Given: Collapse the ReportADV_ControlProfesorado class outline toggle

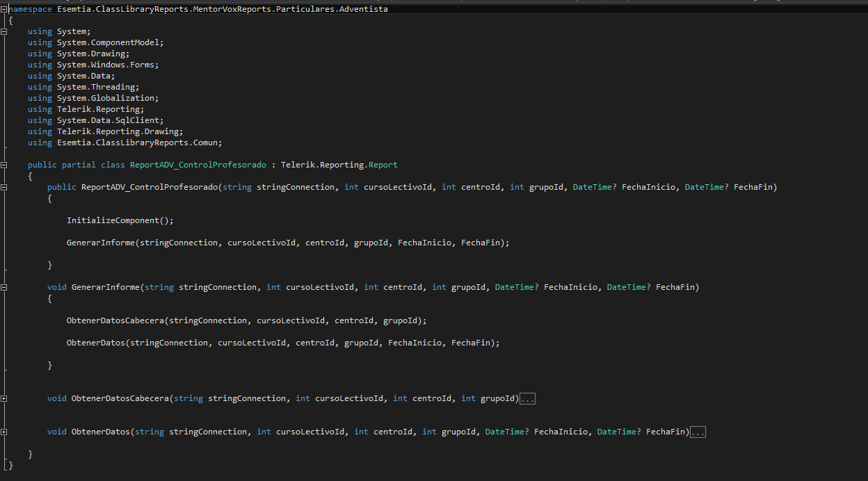Looking at the screenshot, I should 4,165.
